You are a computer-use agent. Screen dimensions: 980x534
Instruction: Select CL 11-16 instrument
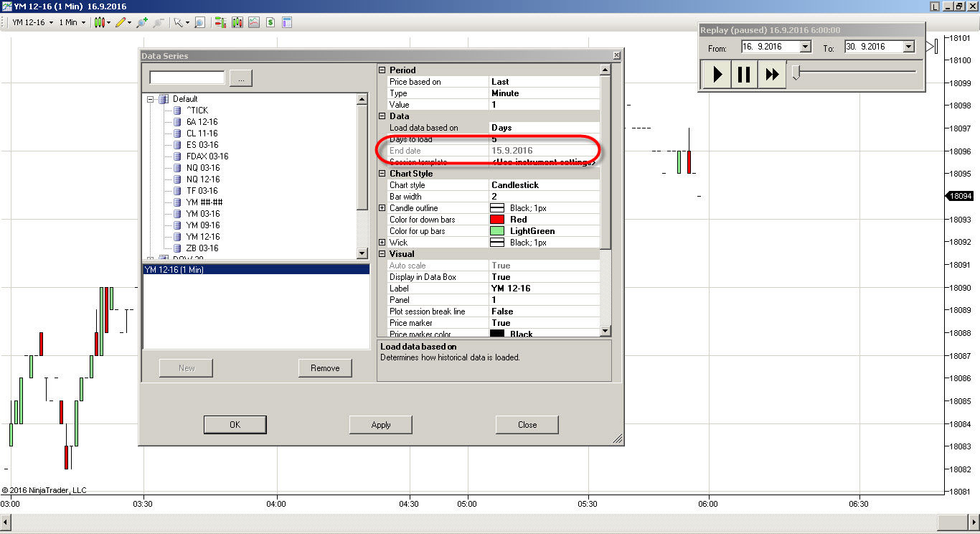pos(202,133)
